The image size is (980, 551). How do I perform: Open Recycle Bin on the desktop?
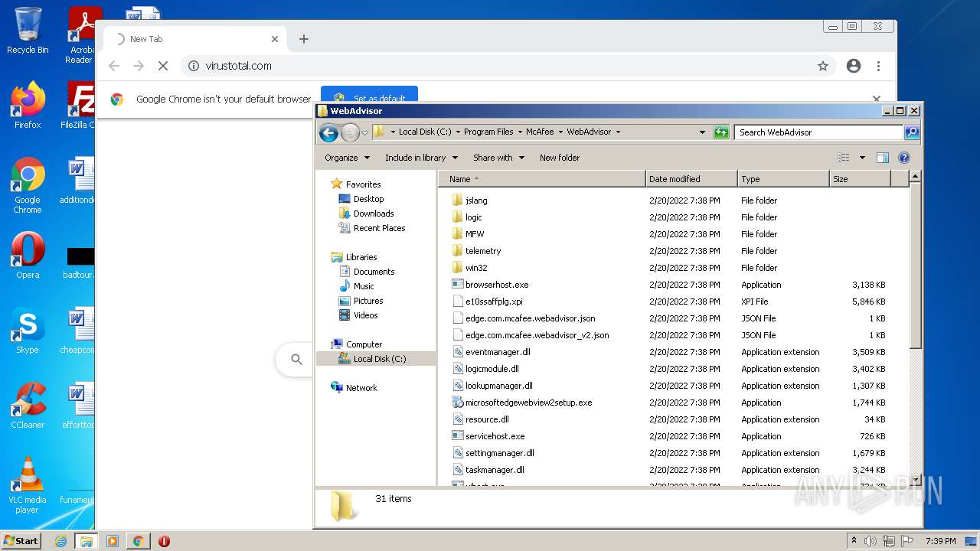(28, 31)
